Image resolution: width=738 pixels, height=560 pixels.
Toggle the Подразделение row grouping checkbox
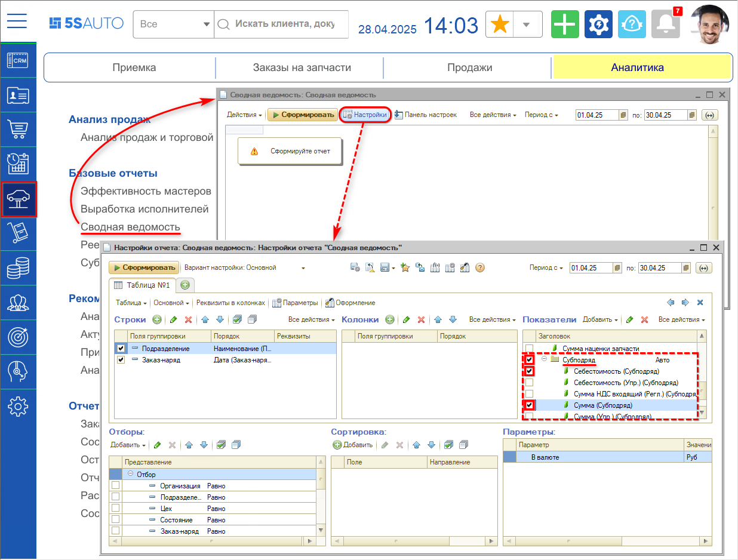[x=122, y=349]
